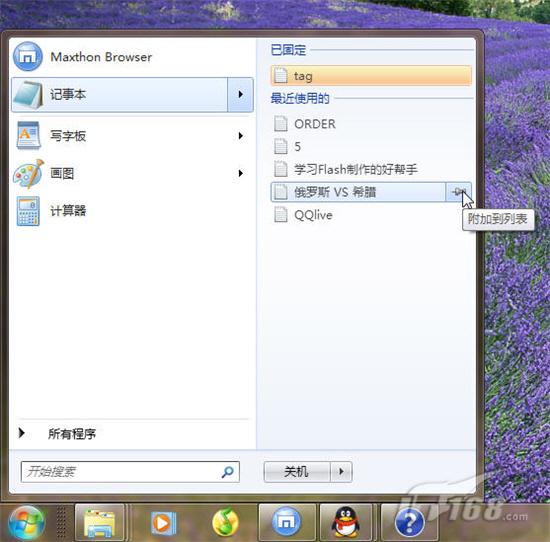550x542 pixels.
Task: Open pinned tag file
Action: (371, 76)
